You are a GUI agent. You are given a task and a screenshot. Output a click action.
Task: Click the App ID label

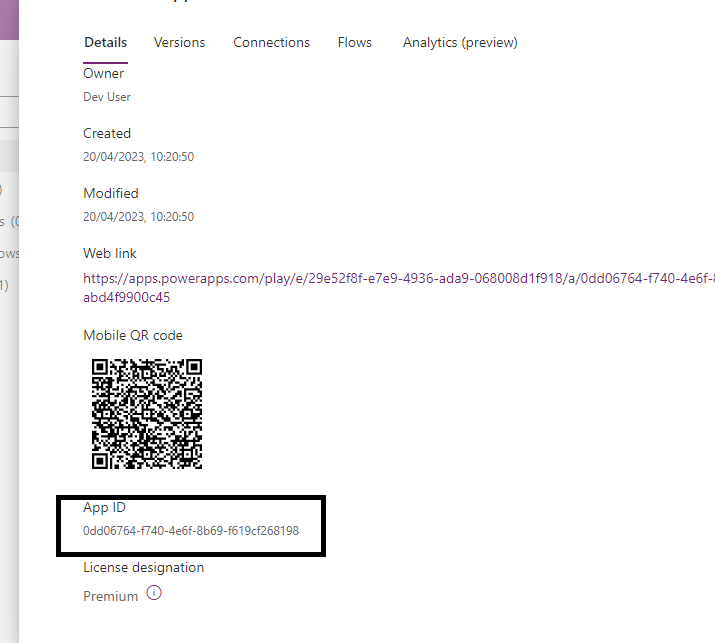(104, 508)
